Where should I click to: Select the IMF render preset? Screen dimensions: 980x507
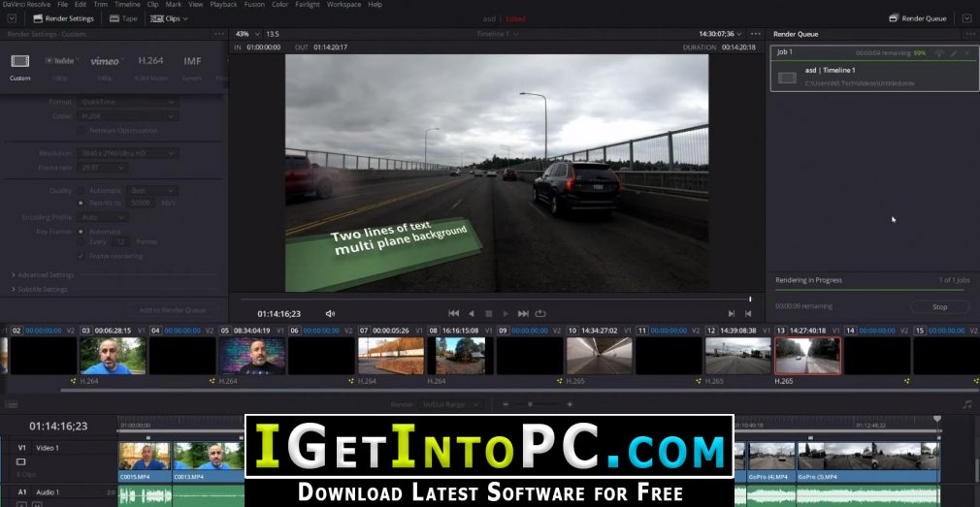tap(192, 68)
